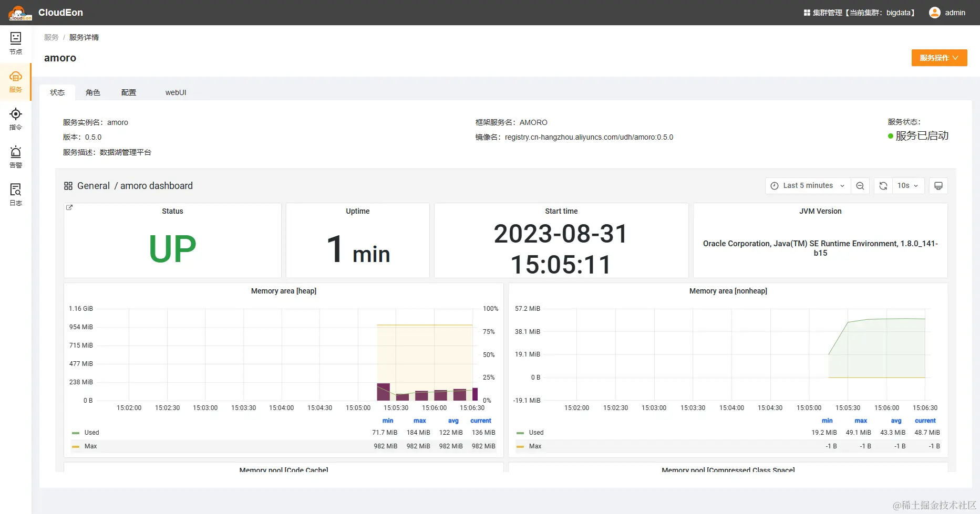Click the General dashboard folder link
The height and width of the screenshot is (514, 980).
[x=94, y=186]
